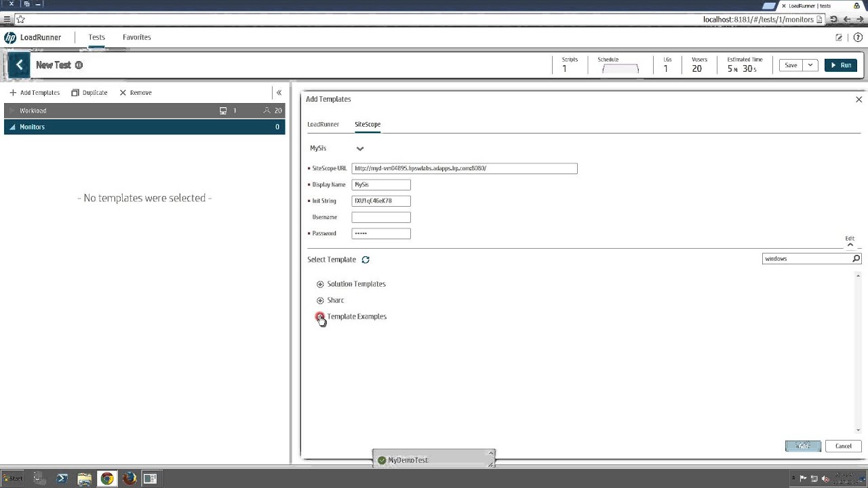Remove the selected template
Screen dimensions: 868x488
[136, 93]
